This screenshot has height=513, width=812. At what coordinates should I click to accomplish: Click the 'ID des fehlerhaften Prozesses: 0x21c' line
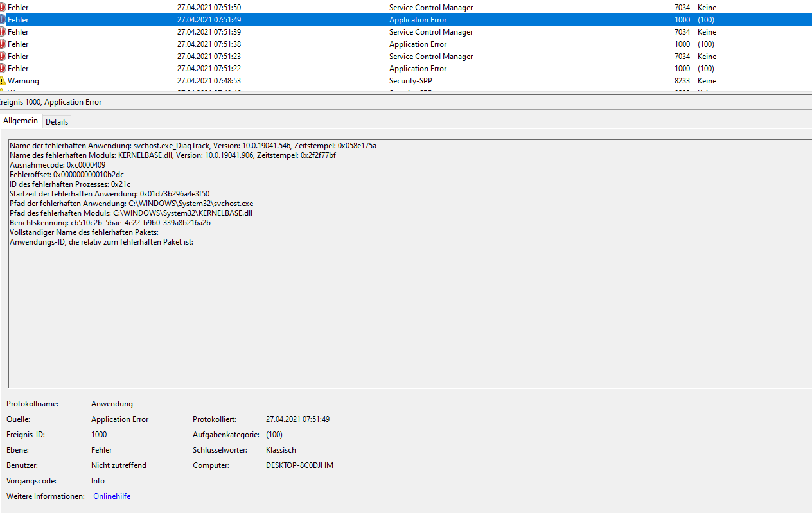pyautogui.click(x=70, y=184)
